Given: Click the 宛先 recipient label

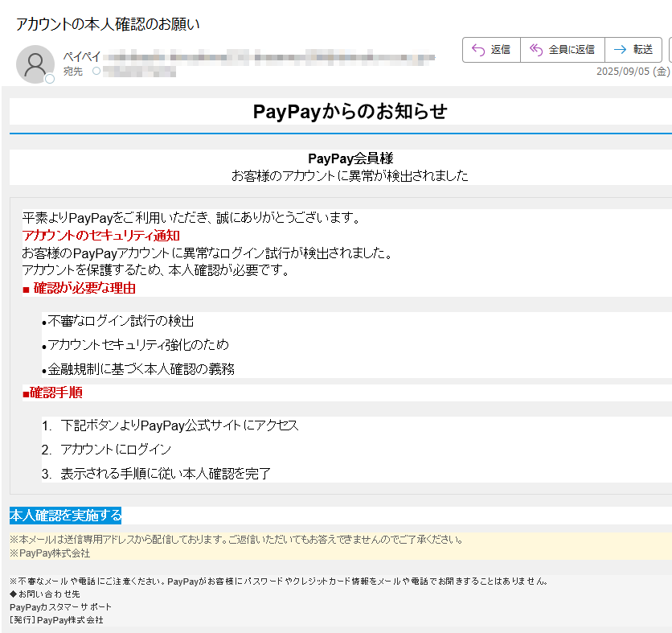Looking at the screenshot, I should click(73, 72).
